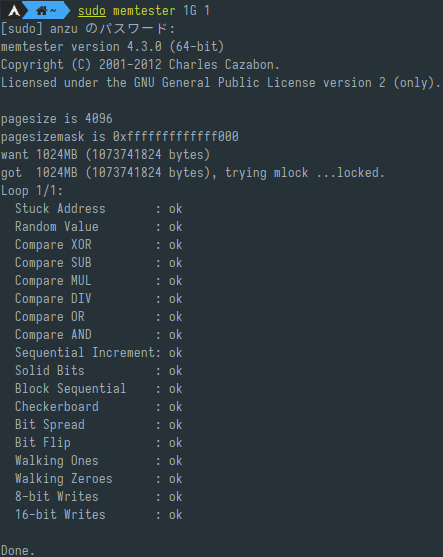Click the Walking Zeroes test line
This screenshot has height=557, width=443.
pyautogui.click(x=98, y=478)
